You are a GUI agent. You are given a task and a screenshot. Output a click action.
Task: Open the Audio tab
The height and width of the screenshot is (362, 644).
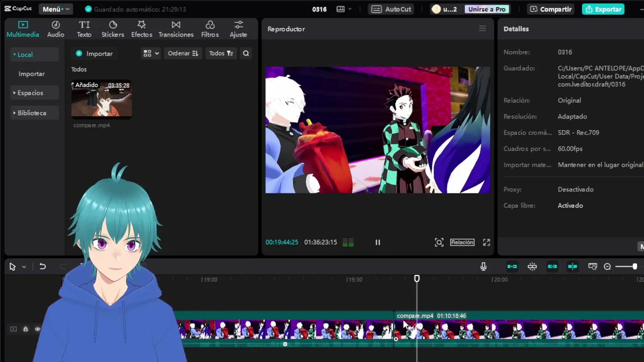click(56, 29)
